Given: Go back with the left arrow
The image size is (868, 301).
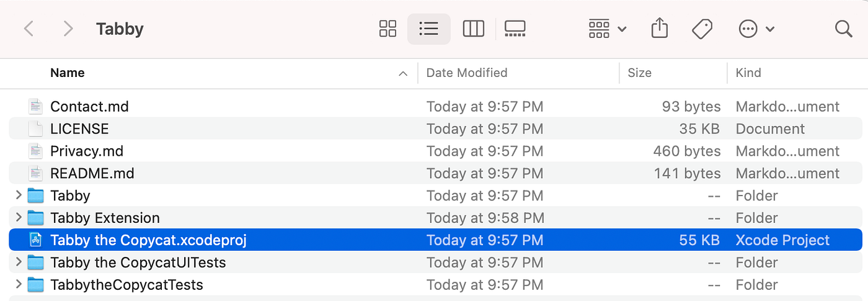Looking at the screenshot, I should [29, 29].
